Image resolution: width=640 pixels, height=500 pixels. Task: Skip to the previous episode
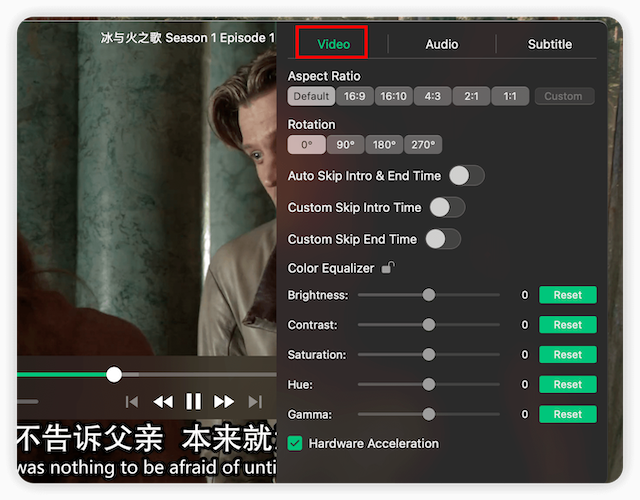(x=132, y=401)
